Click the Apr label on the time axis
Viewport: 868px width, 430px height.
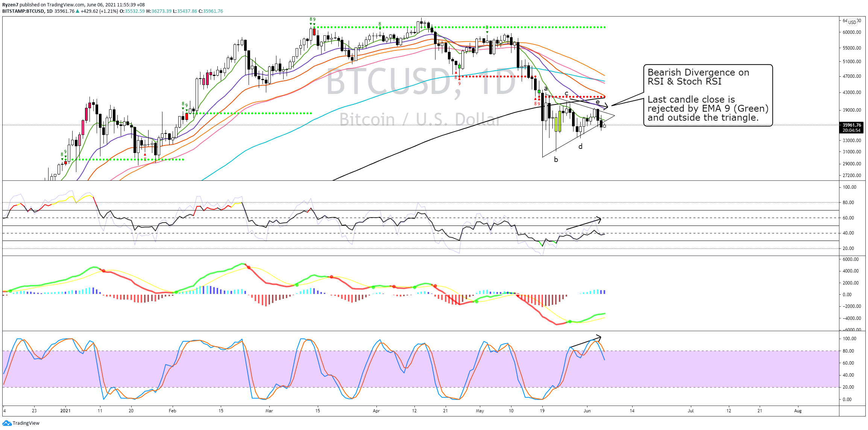tap(376, 411)
